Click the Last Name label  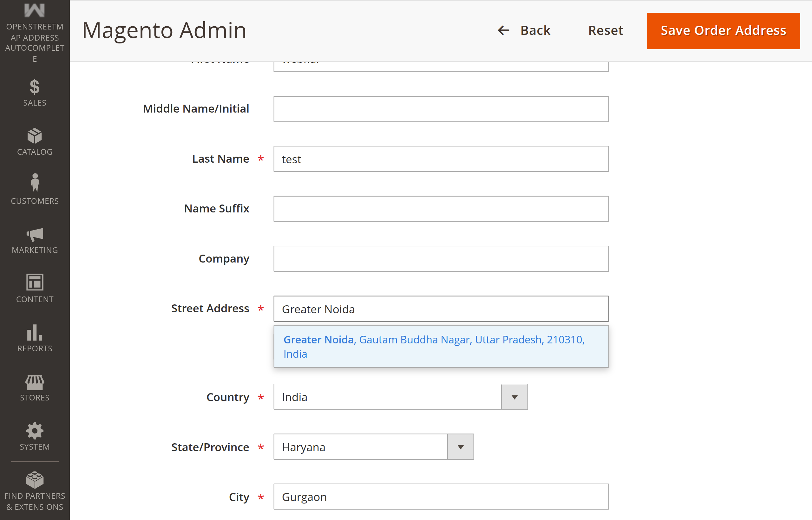[x=220, y=159]
